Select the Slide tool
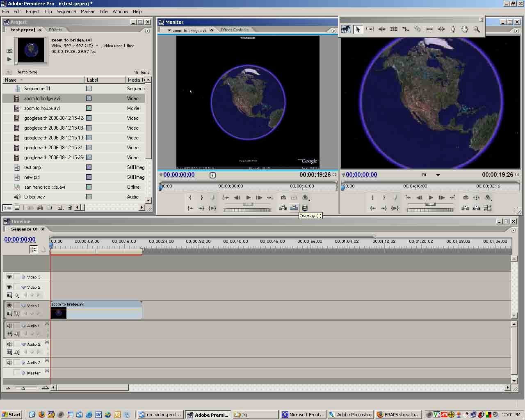The width and height of the screenshot is (525, 420). [441, 29]
